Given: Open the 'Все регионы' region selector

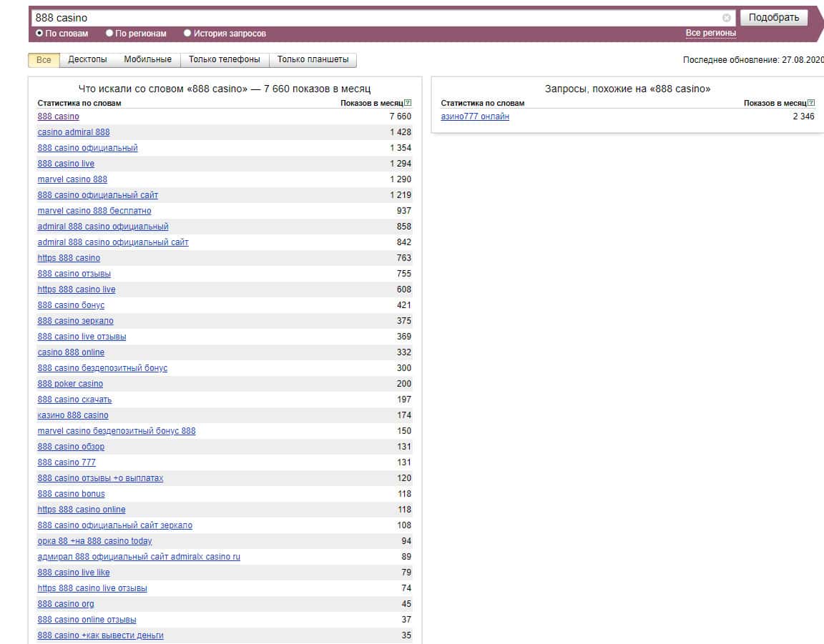Looking at the screenshot, I should point(710,33).
